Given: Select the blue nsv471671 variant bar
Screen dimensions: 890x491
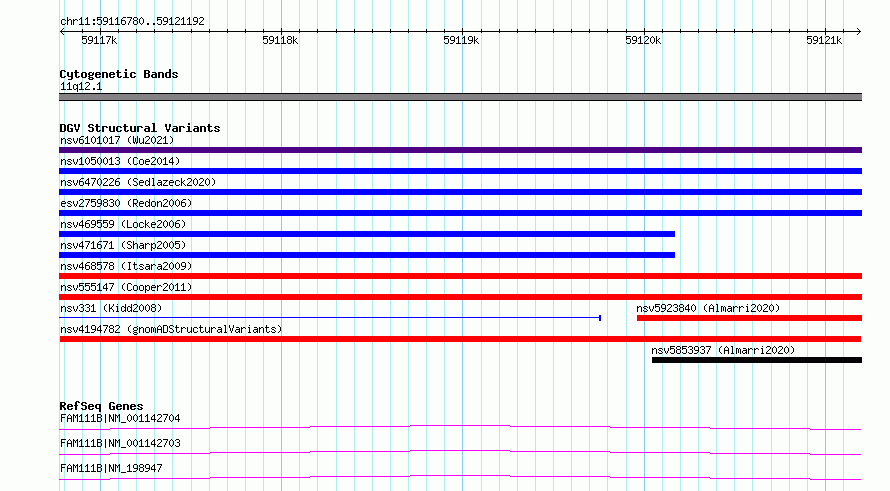Looking at the screenshot, I should 367,255.
